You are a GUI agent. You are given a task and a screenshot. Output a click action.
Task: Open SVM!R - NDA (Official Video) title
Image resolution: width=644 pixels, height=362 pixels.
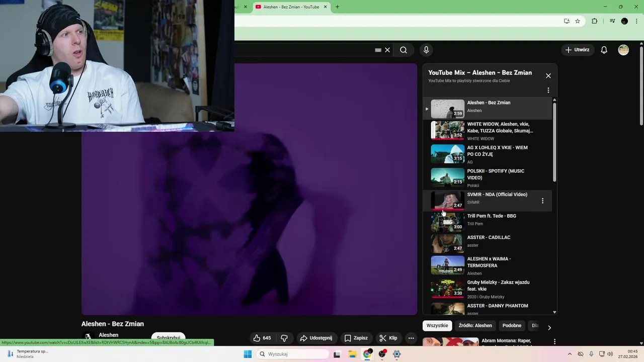tap(497, 195)
